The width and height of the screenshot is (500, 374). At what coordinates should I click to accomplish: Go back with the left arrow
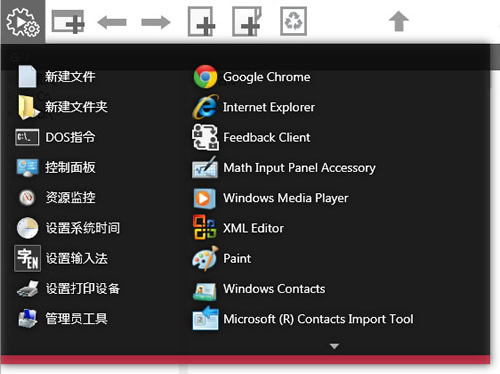[112, 22]
